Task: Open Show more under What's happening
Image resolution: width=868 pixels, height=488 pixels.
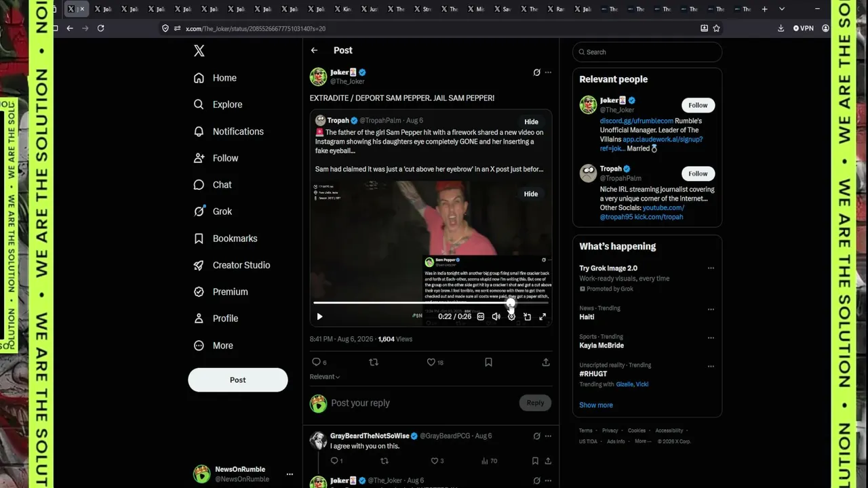Action: point(596,405)
